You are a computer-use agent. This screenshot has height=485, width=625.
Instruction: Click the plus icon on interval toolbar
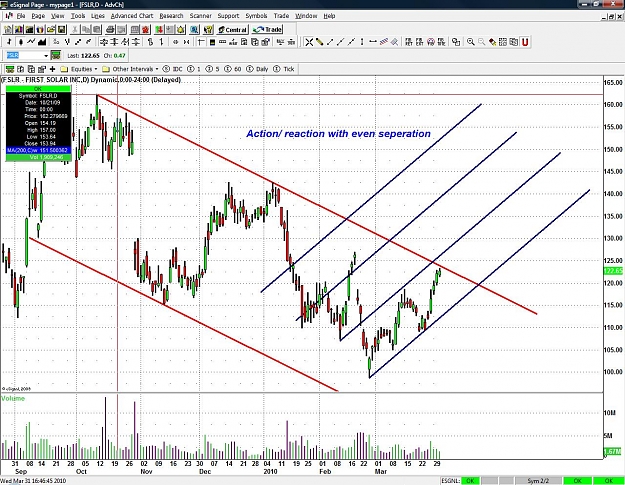tap(52, 69)
